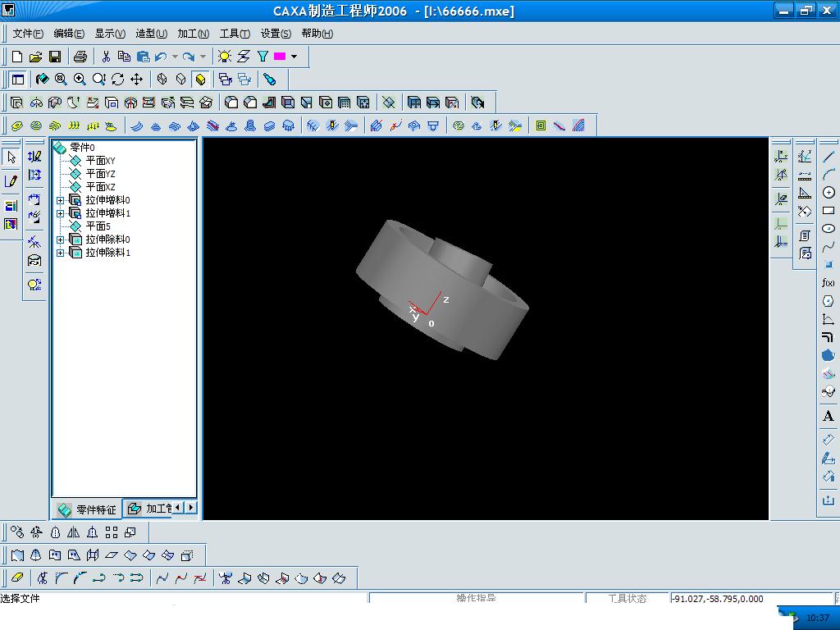The image size is (840, 630).
Task: Select the rotate view circular arrows icon
Action: (117, 80)
